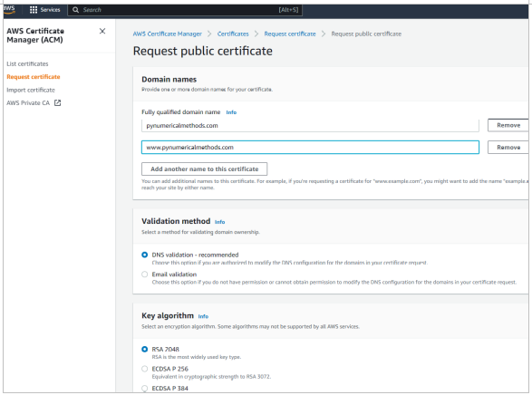Select ECDSA P 384 key algorithm
This screenshot has width=532, height=395.
tap(144, 388)
